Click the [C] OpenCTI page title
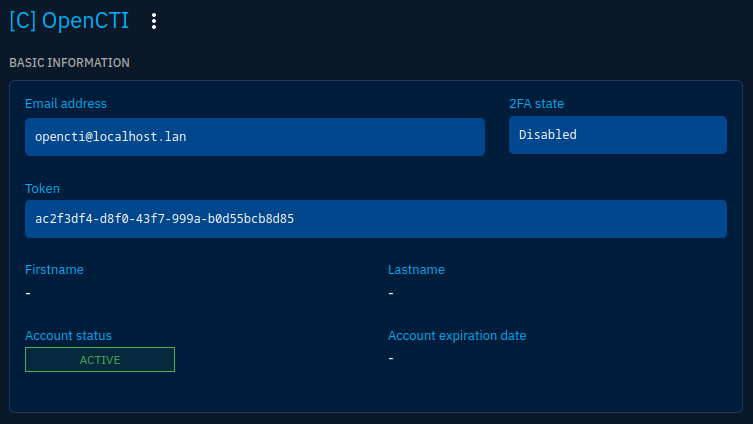 point(69,21)
